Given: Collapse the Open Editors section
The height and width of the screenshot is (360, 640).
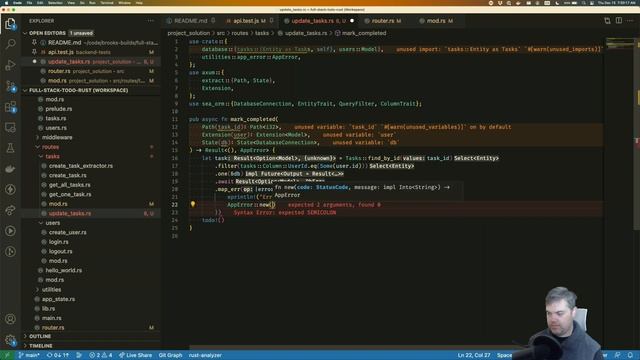Looking at the screenshot, I should tap(25, 33).
